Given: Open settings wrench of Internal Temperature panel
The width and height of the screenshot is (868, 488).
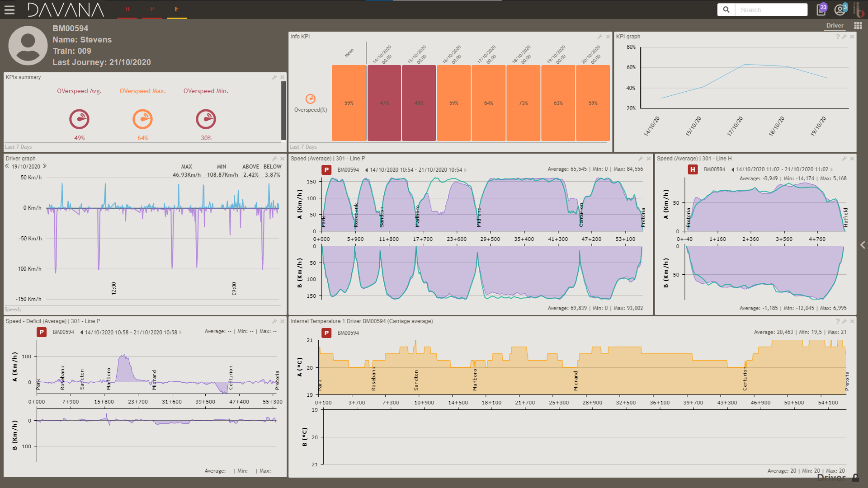Looking at the screenshot, I should pos(844,321).
